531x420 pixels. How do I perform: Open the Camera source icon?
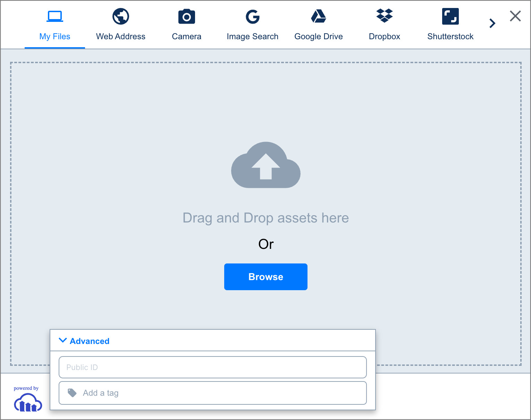tap(187, 16)
